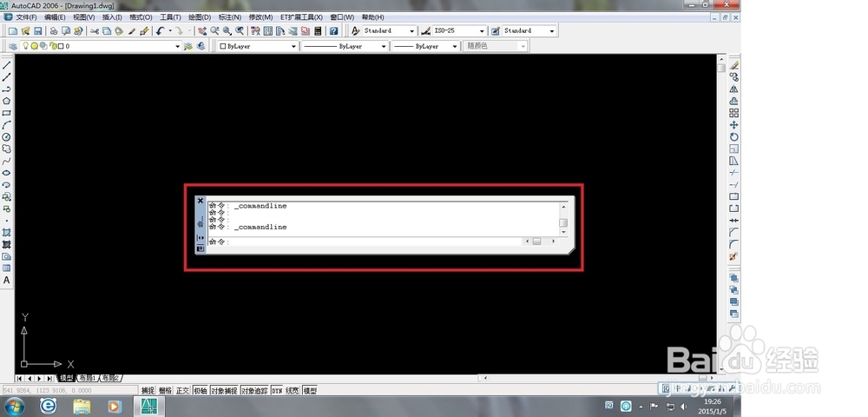Open the Layer Properties Manager icon
This screenshot has height=417, width=868.
(13, 46)
